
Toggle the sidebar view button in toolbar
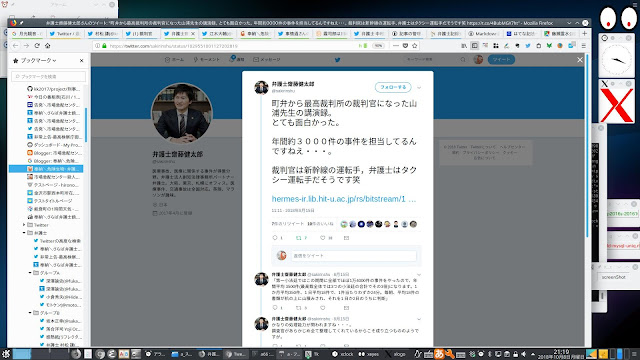pos(475,46)
